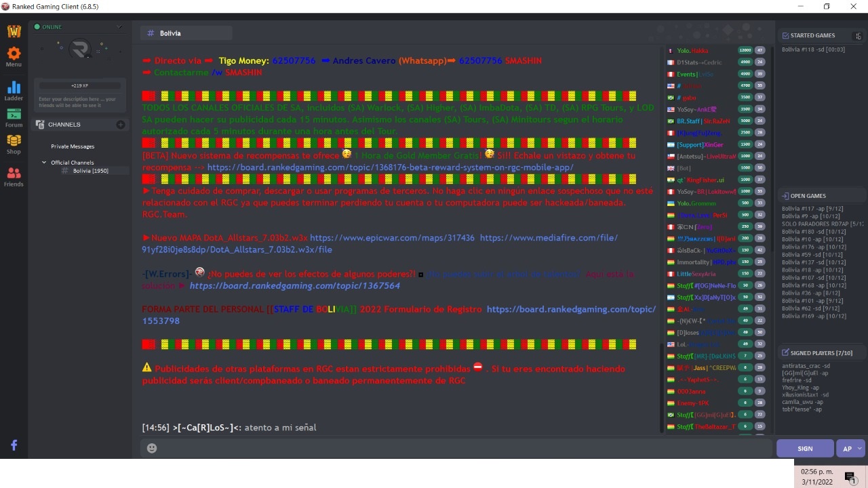The width and height of the screenshot is (868, 488).
Task: Select signed player Yhoy_King -ap
Action: pyautogui.click(x=802, y=388)
